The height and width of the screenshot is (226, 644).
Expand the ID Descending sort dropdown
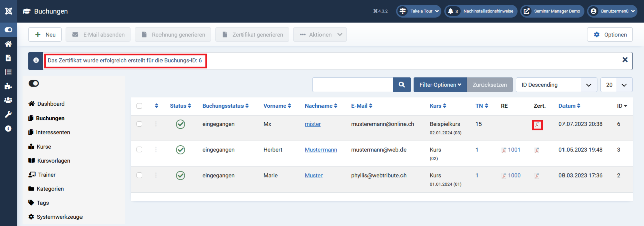pyautogui.click(x=556, y=85)
